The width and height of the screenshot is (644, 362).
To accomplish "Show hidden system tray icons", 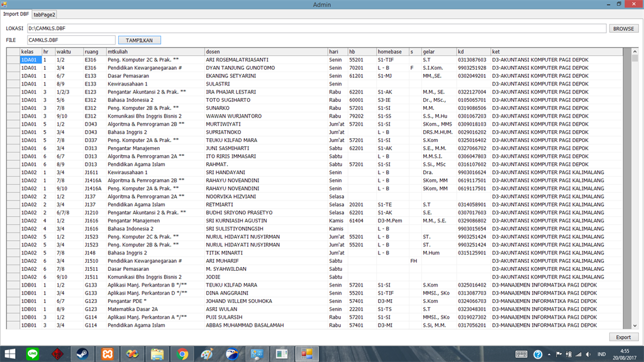I will click(549, 354).
